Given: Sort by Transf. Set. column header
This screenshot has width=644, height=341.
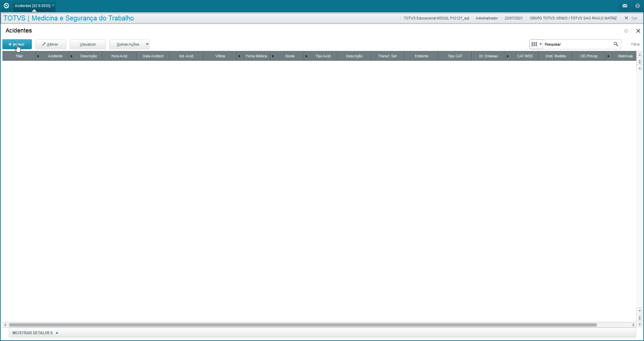Looking at the screenshot, I should (x=388, y=56).
